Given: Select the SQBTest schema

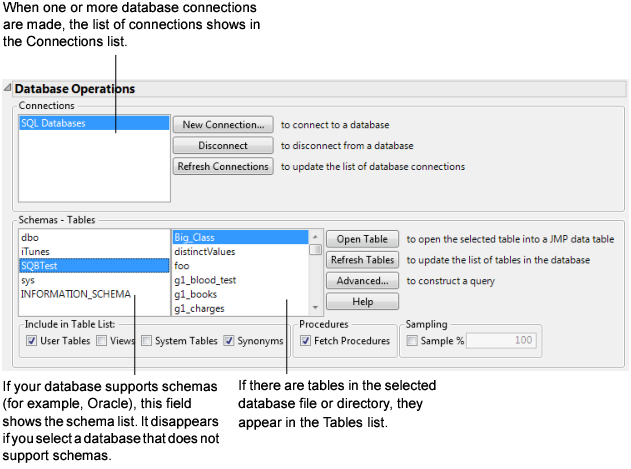Looking at the screenshot, I should [x=94, y=266].
